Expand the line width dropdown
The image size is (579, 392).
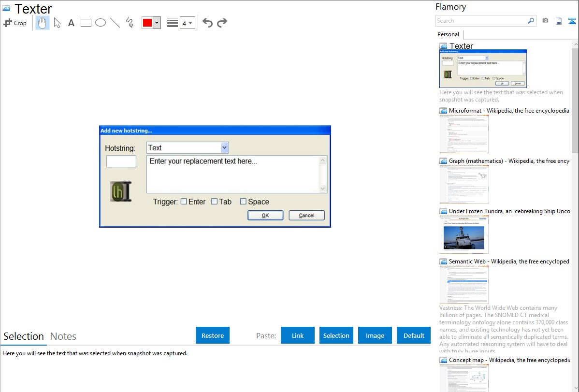(x=188, y=23)
